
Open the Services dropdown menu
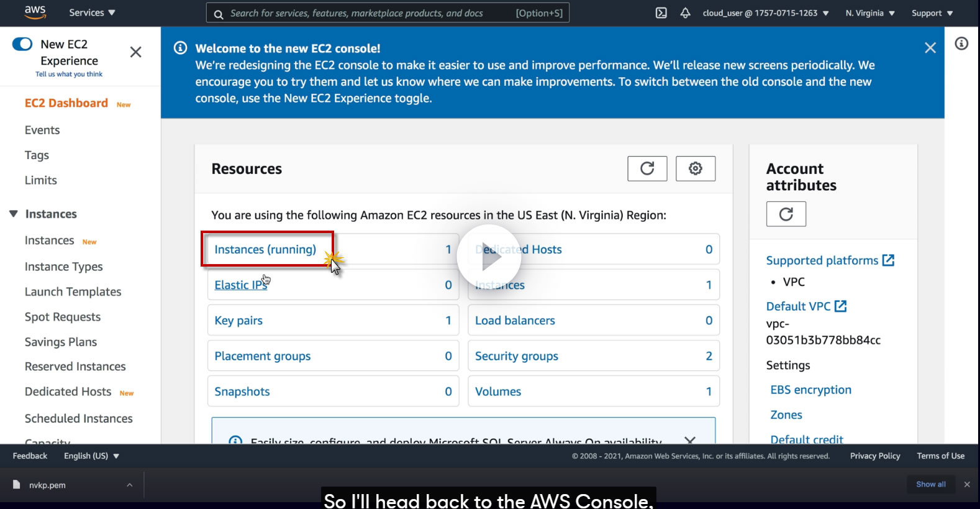click(92, 12)
